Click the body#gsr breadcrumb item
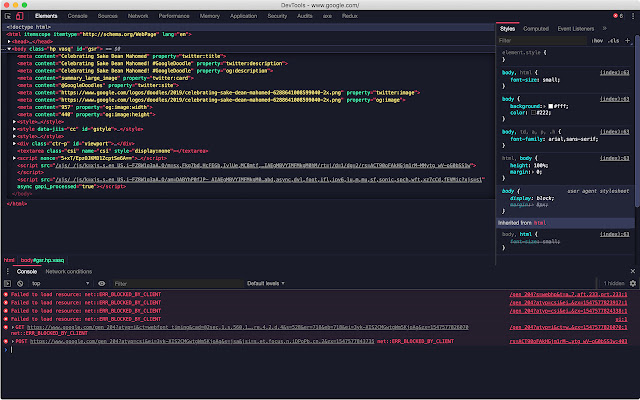The height and width of the screenshot is (400, 640). (42, 260)
